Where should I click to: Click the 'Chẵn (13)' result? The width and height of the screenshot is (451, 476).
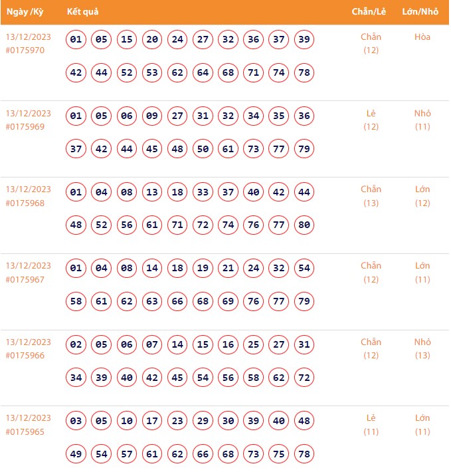coord(371,196)
